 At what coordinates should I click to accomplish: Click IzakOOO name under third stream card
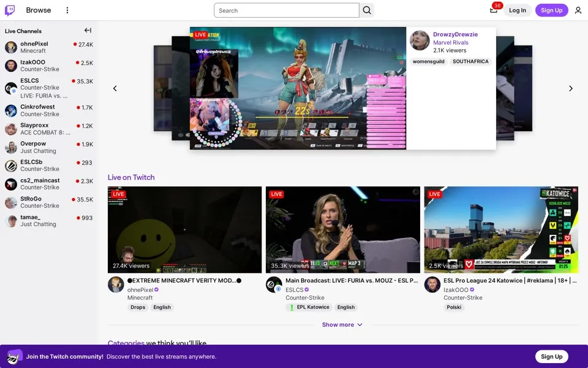coord(456,289)
